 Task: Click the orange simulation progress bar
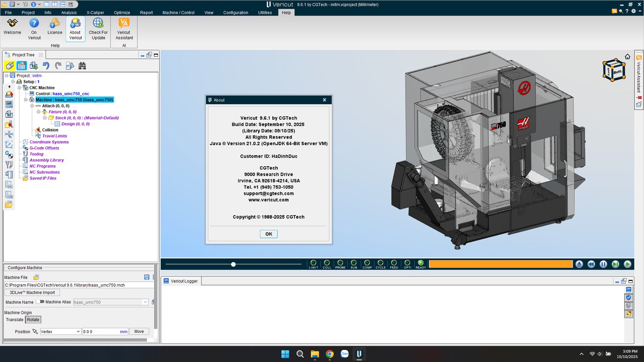pos(501,264)
